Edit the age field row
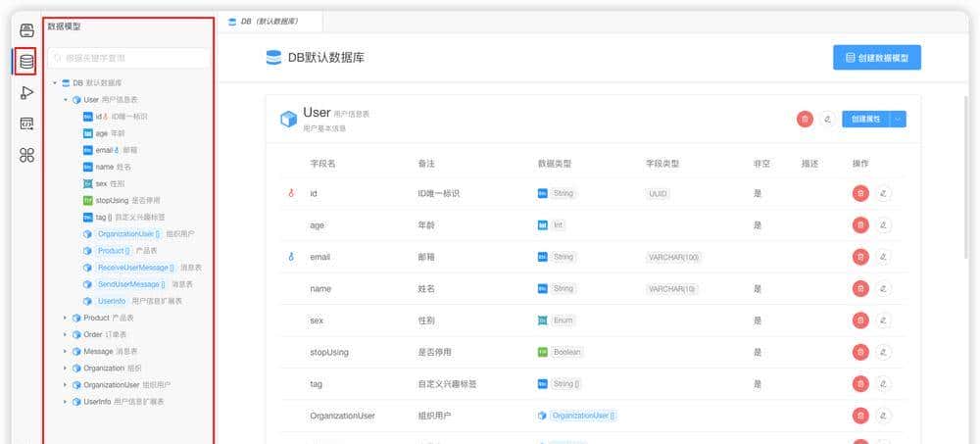 coord(883,225)
